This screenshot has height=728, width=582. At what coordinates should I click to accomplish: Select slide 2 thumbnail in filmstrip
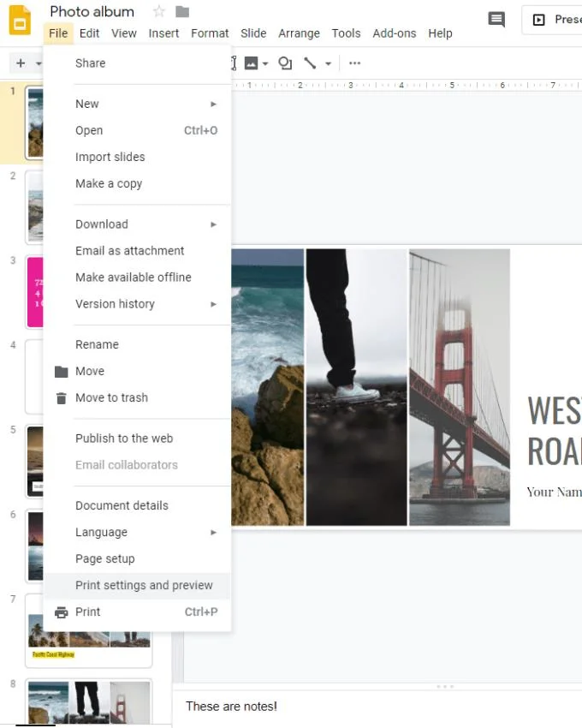click(x=34, y=207)
